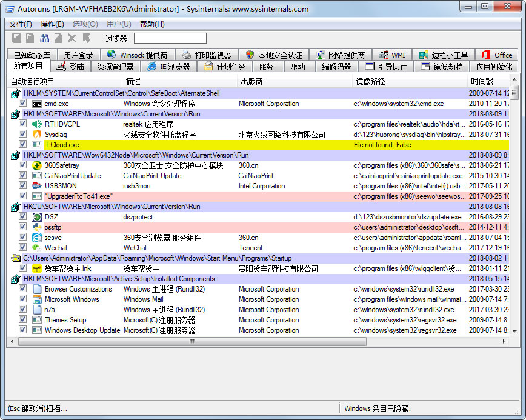Click the 360Safetray green plus icon
The width and height of the screenshot is (526, 420).
37,165
